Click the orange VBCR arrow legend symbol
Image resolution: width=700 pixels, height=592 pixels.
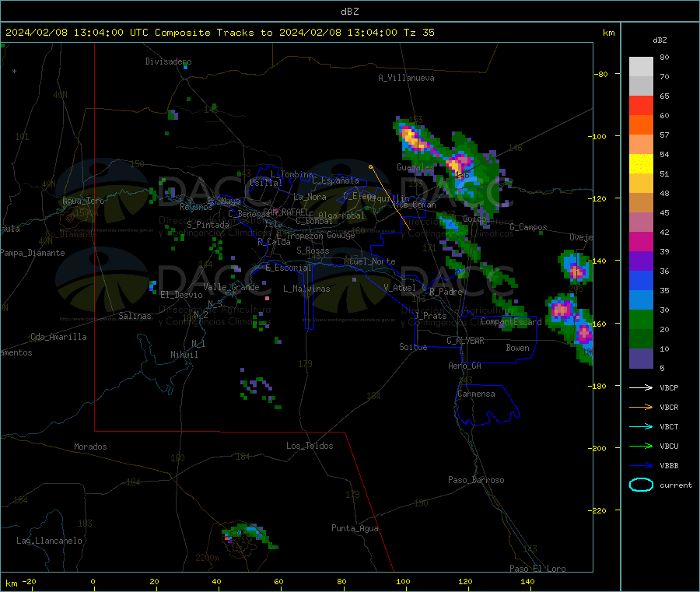641,407
